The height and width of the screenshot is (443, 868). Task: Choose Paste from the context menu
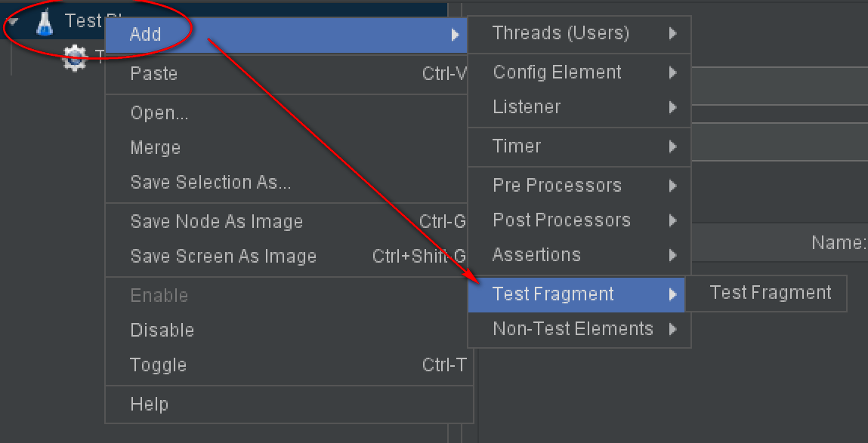click(x=289, y=73)
